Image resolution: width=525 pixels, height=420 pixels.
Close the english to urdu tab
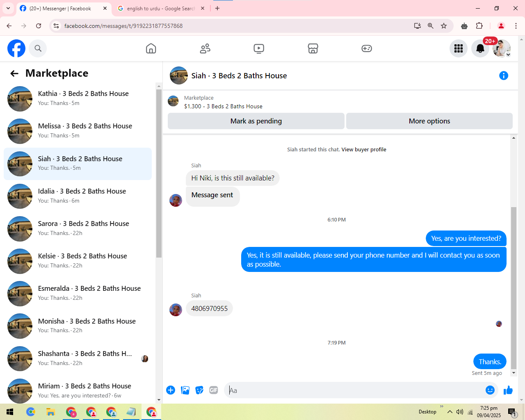coord(203,8)
